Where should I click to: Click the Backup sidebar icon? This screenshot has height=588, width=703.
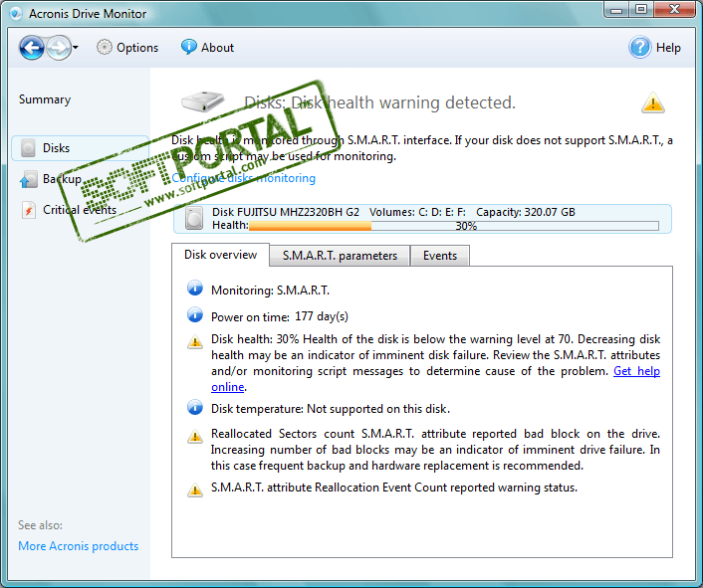tap(28, 179)
